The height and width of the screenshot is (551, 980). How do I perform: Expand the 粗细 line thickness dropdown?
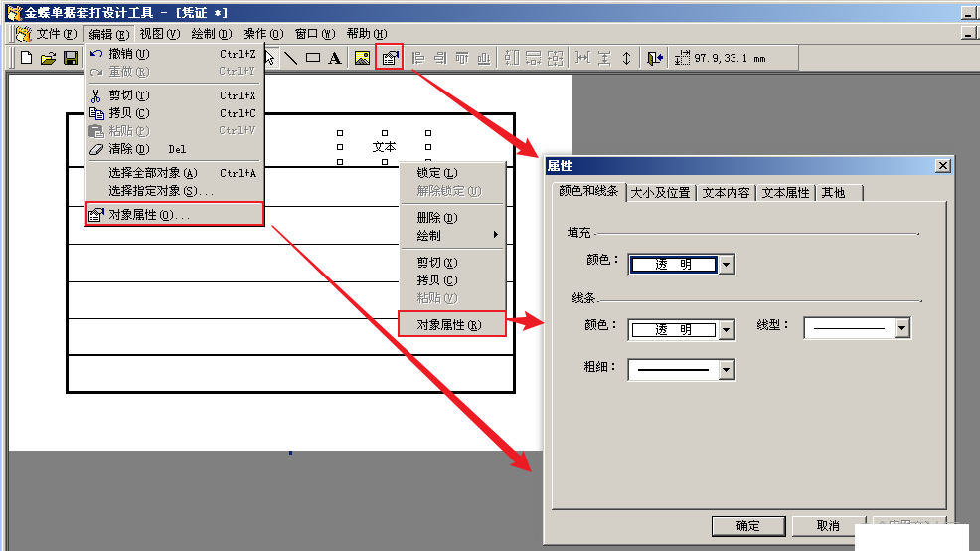[727, 370]
